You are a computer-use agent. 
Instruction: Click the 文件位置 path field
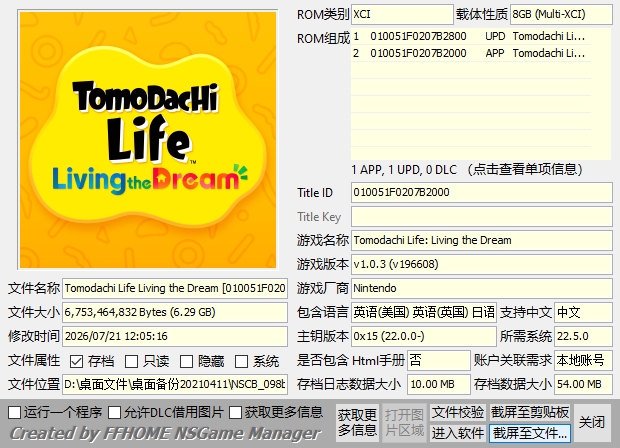coord(175,384)
